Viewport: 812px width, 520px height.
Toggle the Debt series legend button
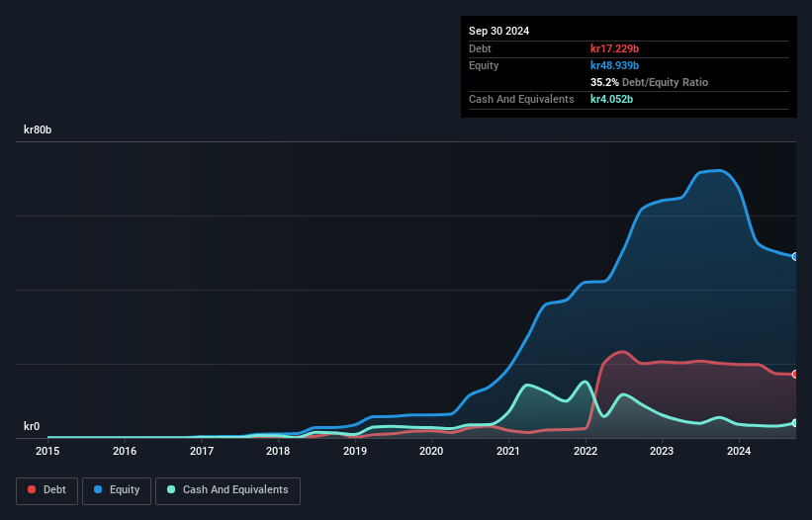[46, 490]
